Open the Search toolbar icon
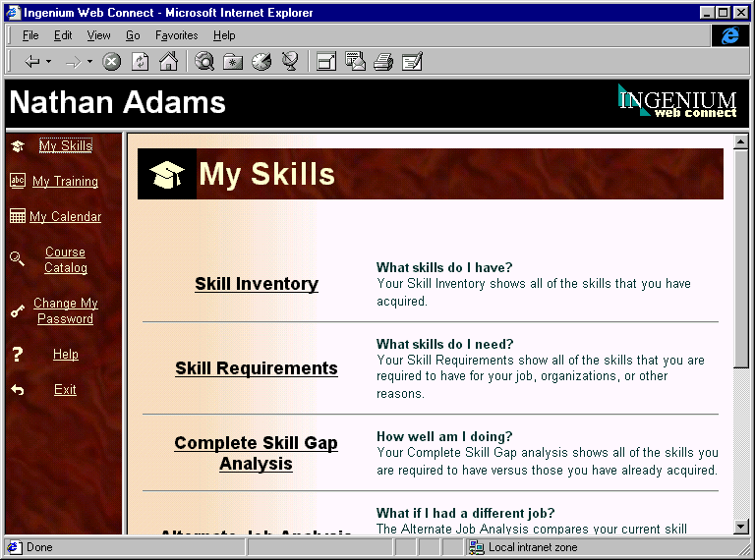755x560 pixels. point(204,62)
